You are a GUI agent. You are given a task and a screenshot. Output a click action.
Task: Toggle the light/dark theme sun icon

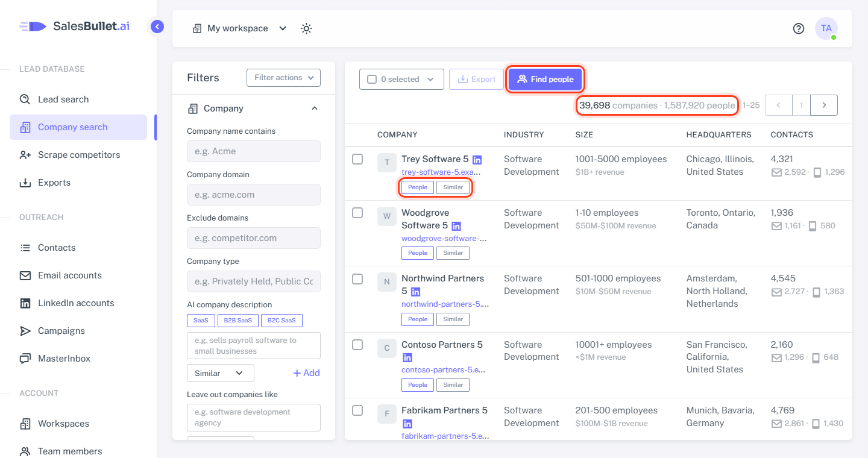[x=306, y=28]
